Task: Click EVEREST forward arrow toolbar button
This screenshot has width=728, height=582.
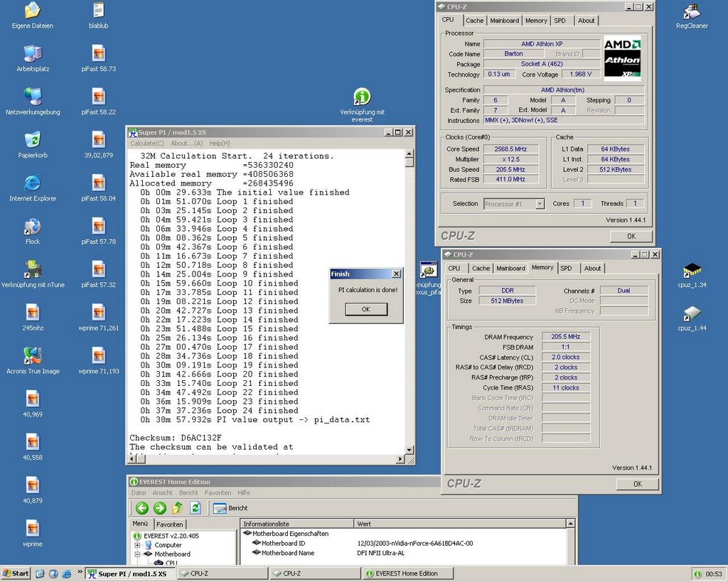Action: coord(160,508)
